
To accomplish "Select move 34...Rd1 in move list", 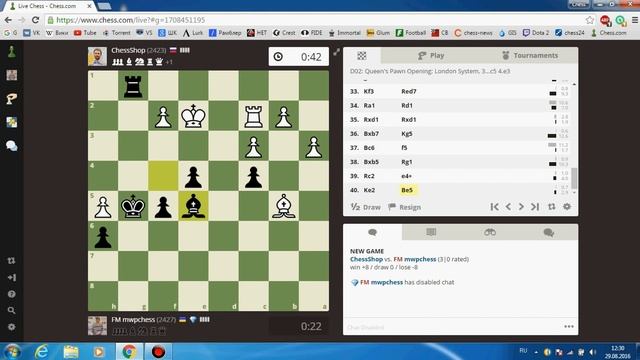I will coord(407,105).
